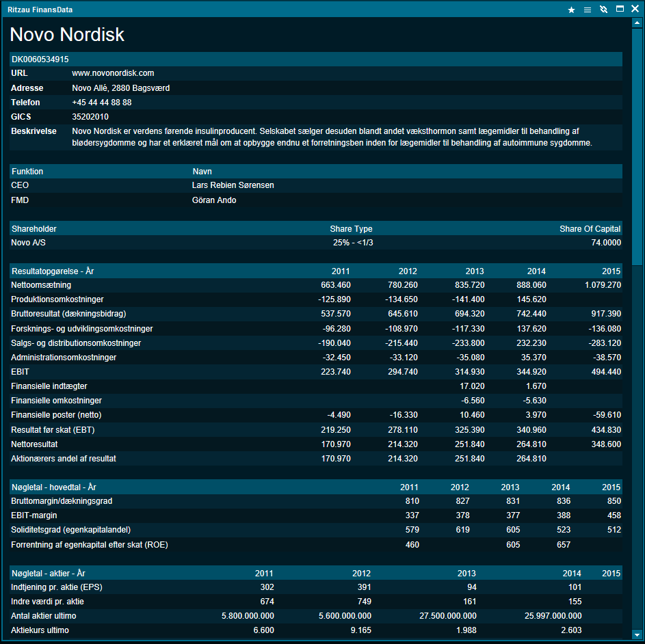Click Finansielle omkostninger 2014 value -5.630
This screenshot has width=645, height=644.
[x=535, y=401]
